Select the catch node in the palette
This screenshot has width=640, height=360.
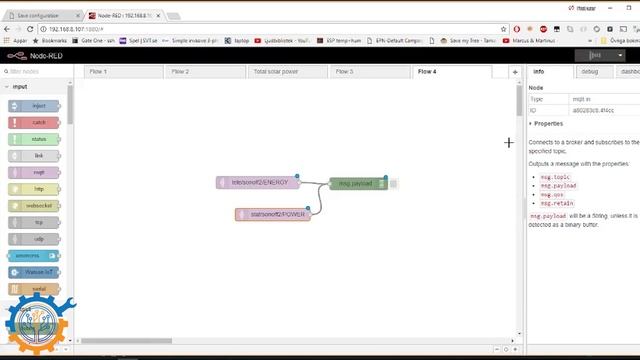[x=34, y=122]
